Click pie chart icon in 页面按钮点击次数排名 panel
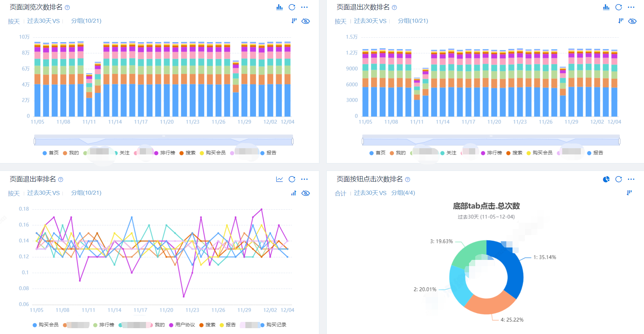 606,179
